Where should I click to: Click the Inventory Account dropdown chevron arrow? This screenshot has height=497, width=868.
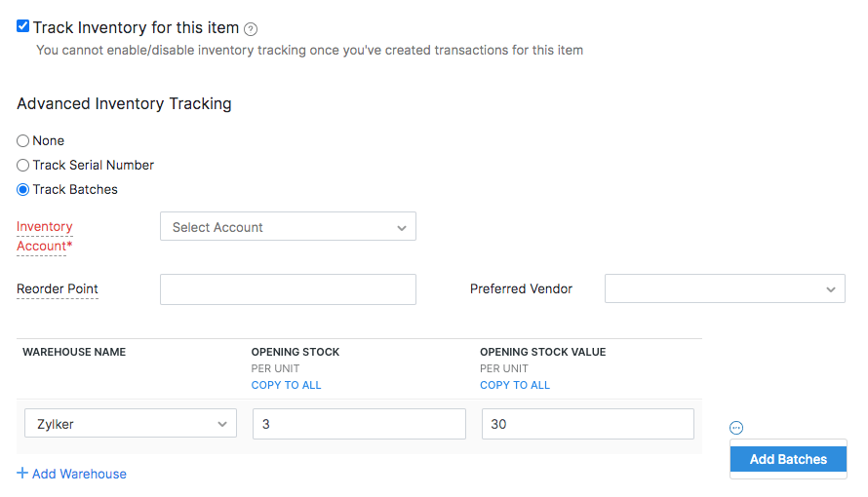tap(402, 228)
